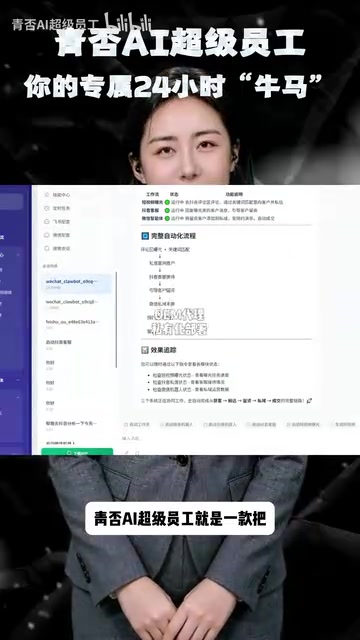Image resolution: width=360 pixels, height=640 pixels.
Task: Click the 启动抖音客服 chip above input
Action: click(261, 424)
